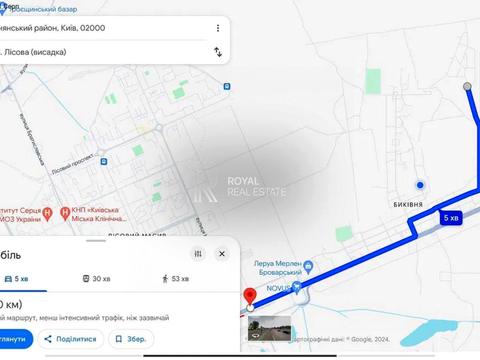Screen dimensions: 480x360
Task: Edit the destination field Лісова (висадка)
Action: (x=103, y=52)
